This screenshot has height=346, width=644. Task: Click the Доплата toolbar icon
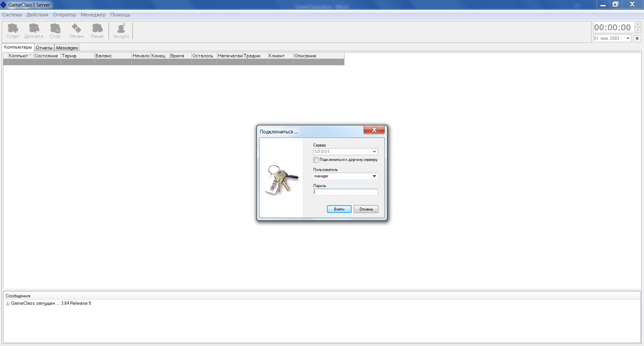tap(34, 31)
